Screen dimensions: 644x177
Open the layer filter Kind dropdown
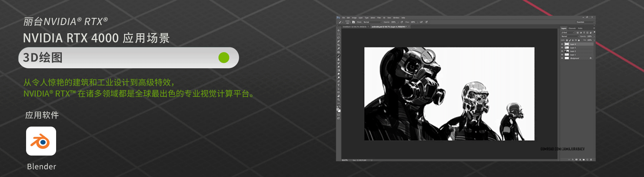tap(568, 33)
